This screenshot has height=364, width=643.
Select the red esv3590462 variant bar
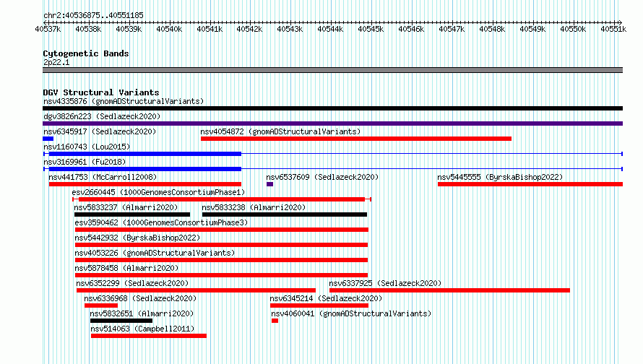tap(222, 230)
